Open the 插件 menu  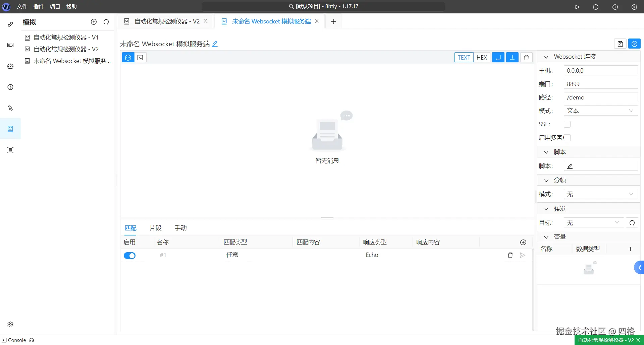39,7
